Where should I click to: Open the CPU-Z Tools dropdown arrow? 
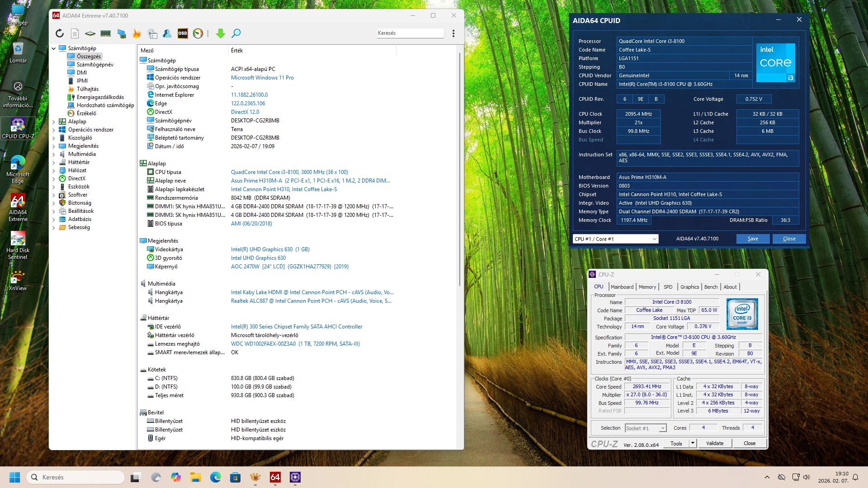(x=693, y=443)
